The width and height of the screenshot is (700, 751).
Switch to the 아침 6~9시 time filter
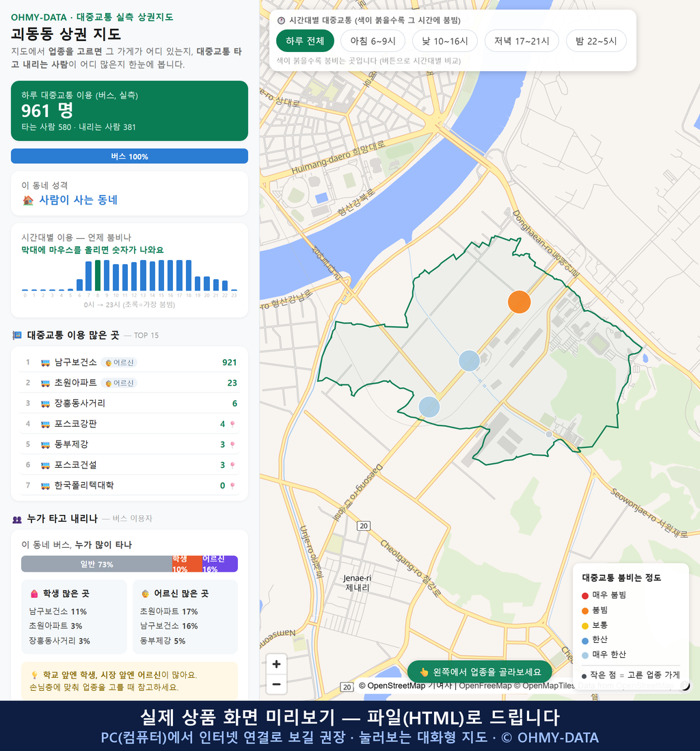[373, 41]
